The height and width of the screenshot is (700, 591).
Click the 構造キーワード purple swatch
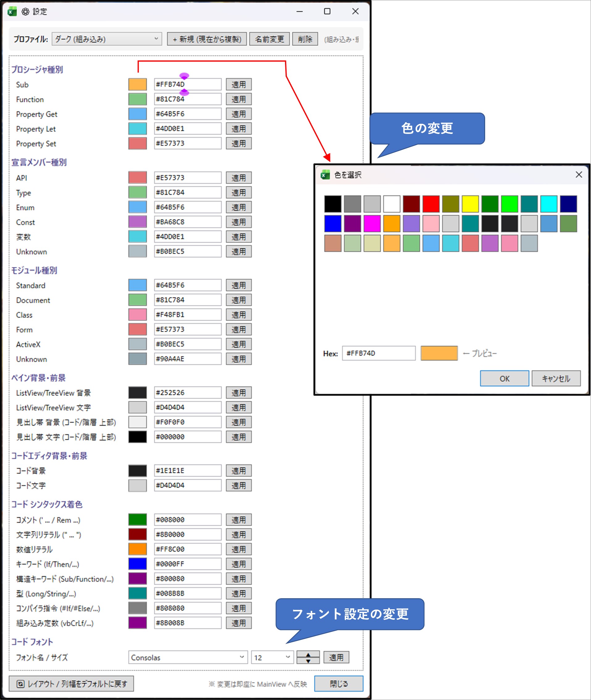pyautogui.click(x=137, y=578)
